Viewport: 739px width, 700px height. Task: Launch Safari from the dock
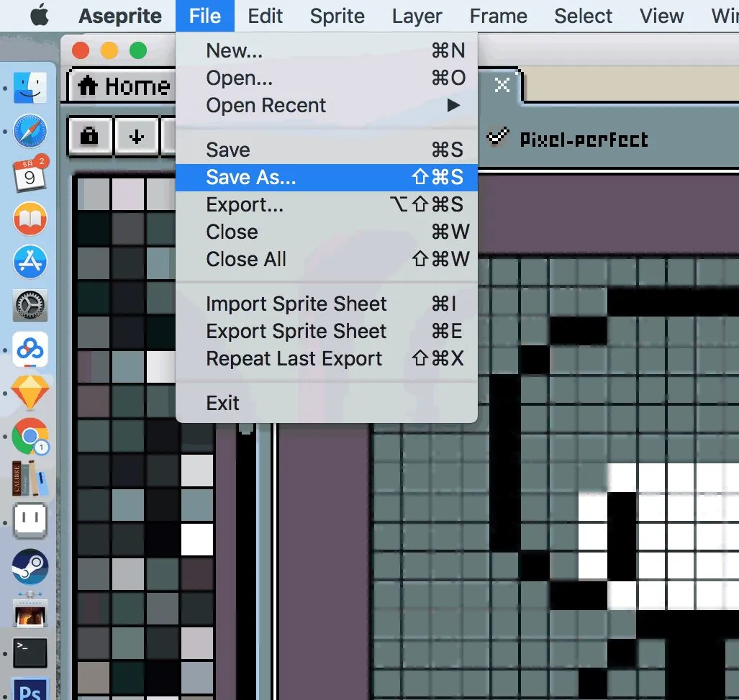30,131
